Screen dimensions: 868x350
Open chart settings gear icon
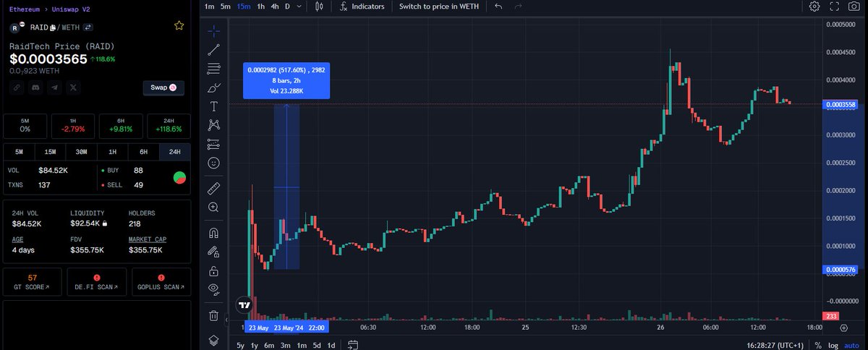[x=814, y=7]
